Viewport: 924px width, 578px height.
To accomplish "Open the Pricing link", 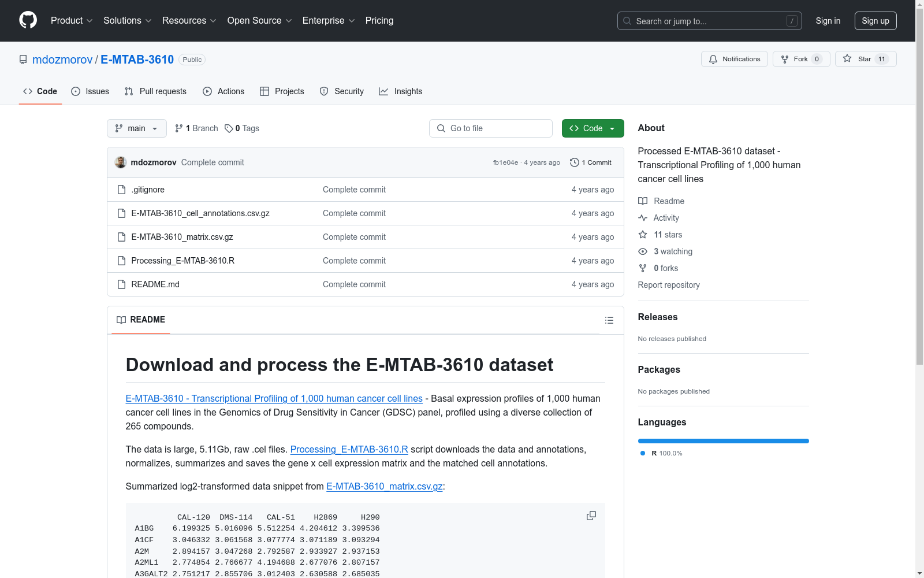I will [x=379, y=21].
